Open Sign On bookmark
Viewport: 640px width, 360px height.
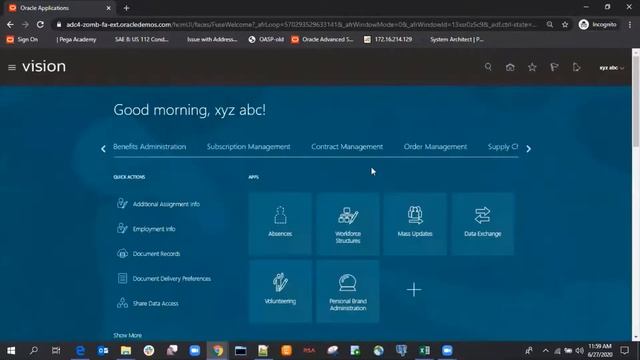[x=22, y=39]
